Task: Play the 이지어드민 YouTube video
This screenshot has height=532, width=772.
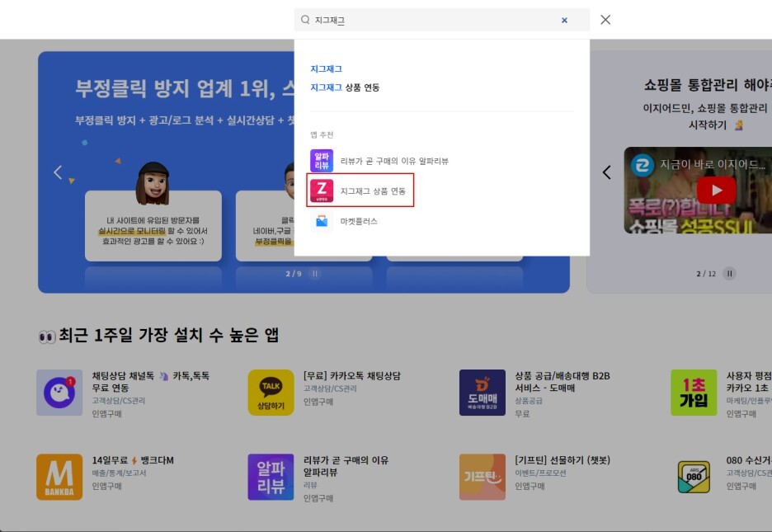Action: (x=717, y=190)
